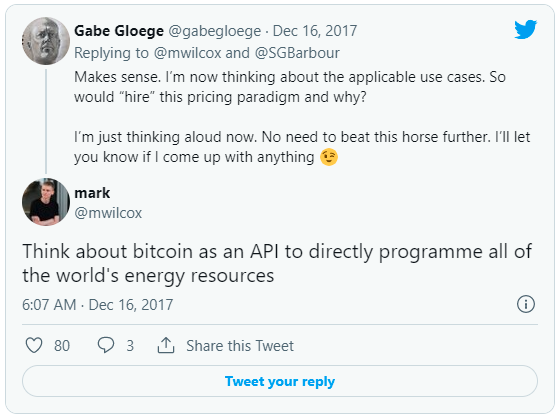Like the tweet with heart icon
The height and width of the screenshot is (420, 560).
(x=34, y=345)
